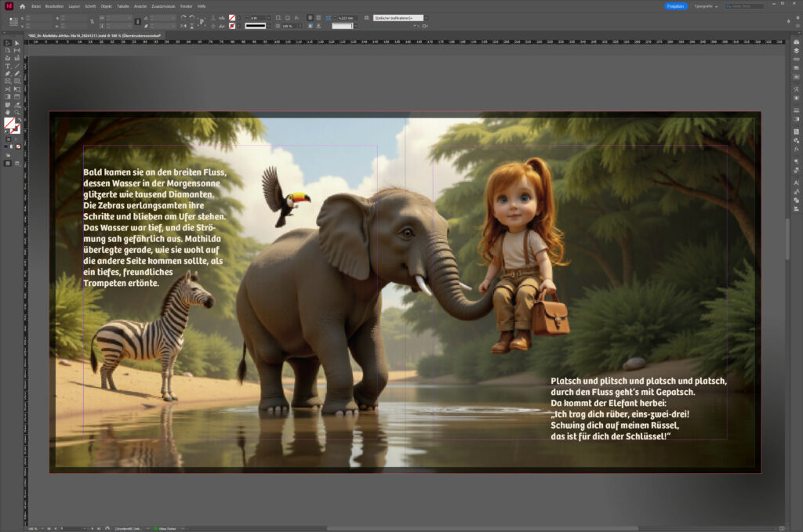
Task: Select the Scissors tool
Action: click(x=8, y=89)
